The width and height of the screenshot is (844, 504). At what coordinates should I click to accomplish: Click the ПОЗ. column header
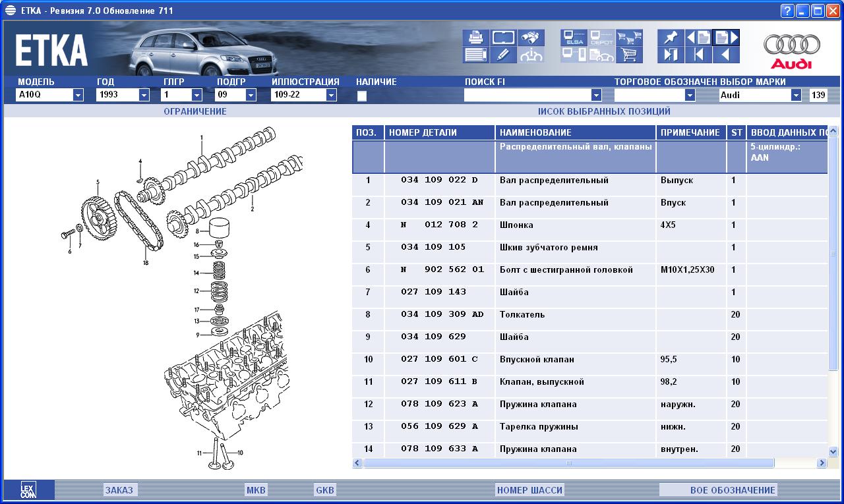(368, 132)
